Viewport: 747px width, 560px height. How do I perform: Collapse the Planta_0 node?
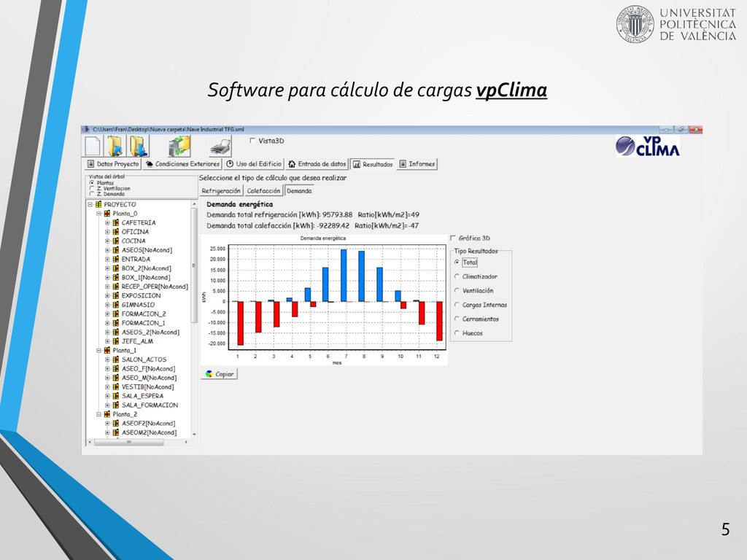98,214
